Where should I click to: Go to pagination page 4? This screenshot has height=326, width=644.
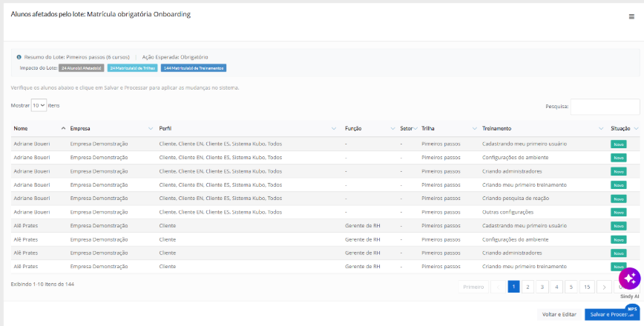[x=556, y=287]
